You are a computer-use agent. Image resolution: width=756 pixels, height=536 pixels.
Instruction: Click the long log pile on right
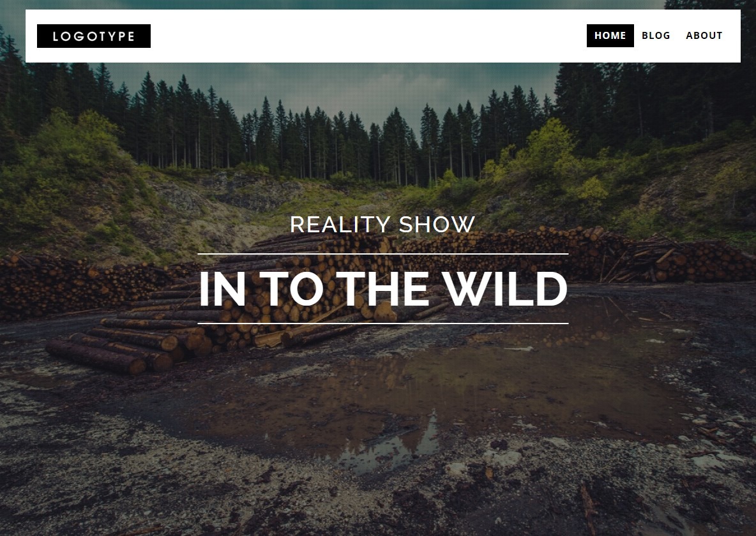[x=578, y=255]
